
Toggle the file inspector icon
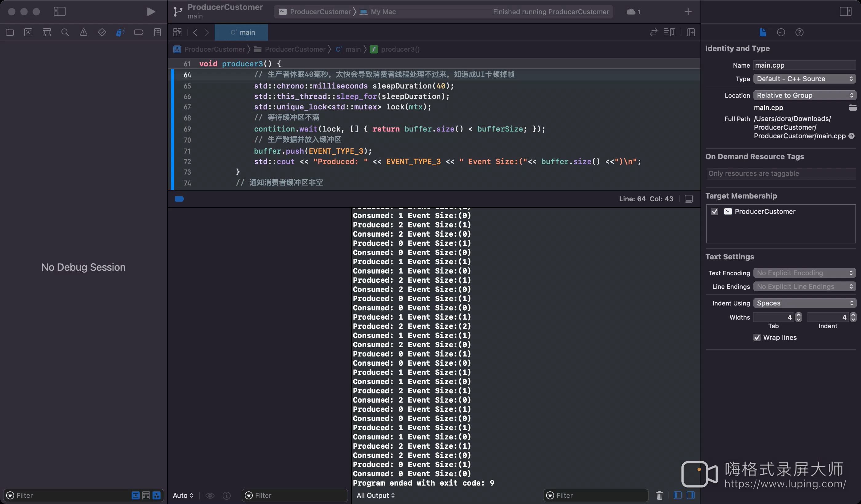[762, 32]
